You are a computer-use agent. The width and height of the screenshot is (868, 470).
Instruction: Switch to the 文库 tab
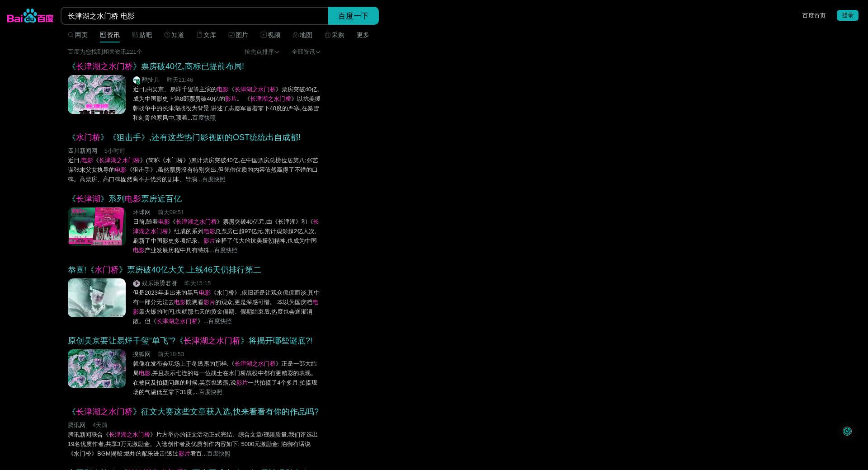[206, 35]
